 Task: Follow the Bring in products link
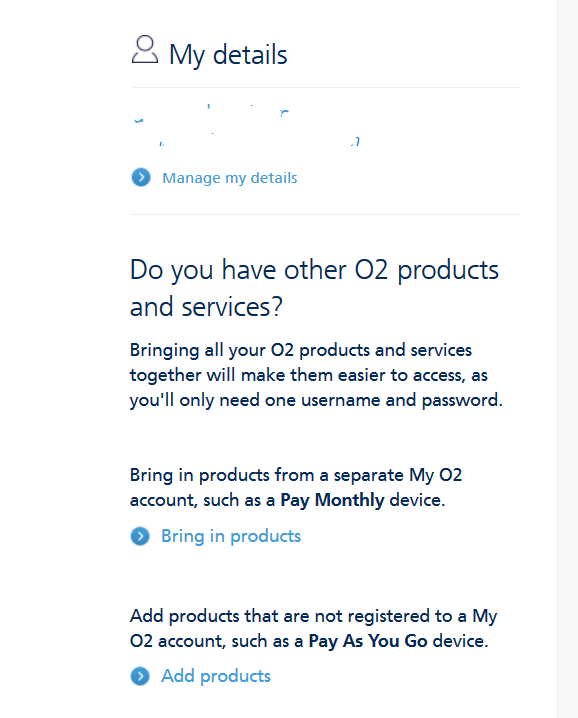(x=231, y=536)
